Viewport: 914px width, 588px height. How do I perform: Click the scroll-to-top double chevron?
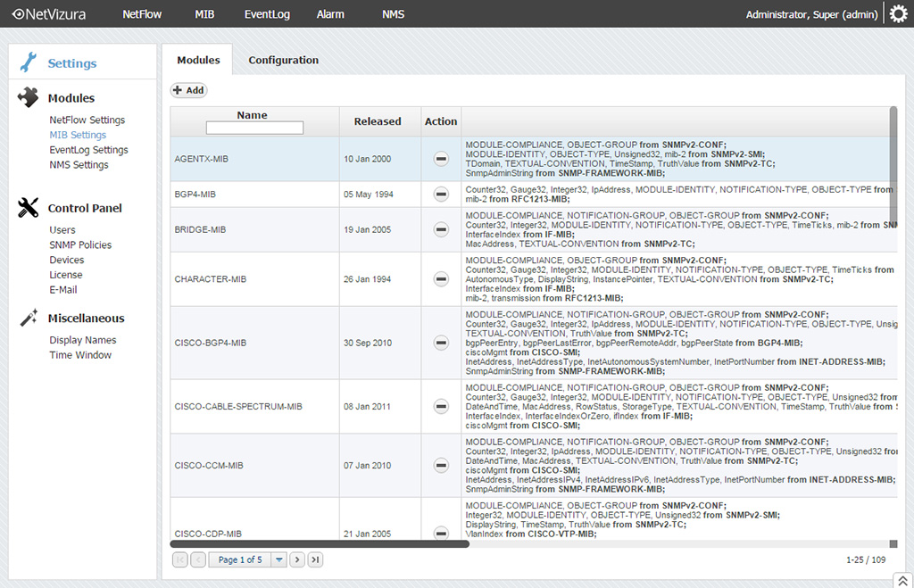902,581
